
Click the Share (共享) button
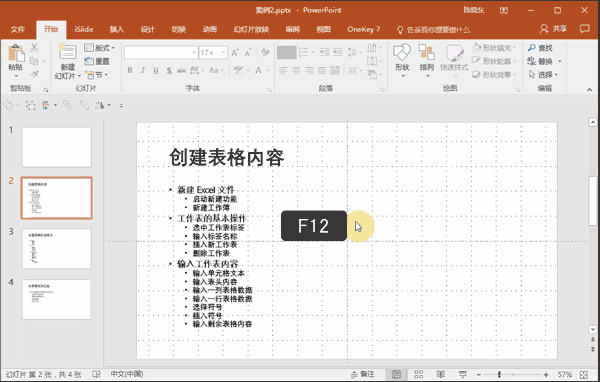pyautogui.click(x=554, y=29)
